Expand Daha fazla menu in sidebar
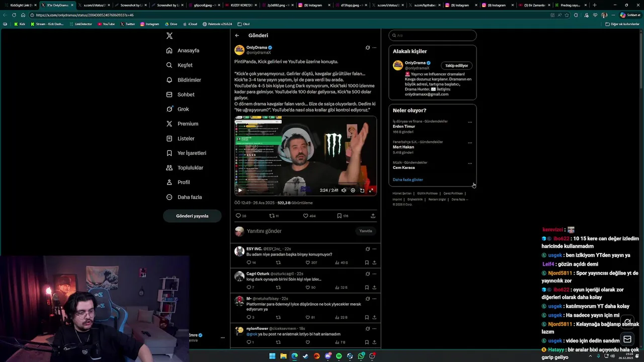Viewport: 644px width, 362px height. 184,197
